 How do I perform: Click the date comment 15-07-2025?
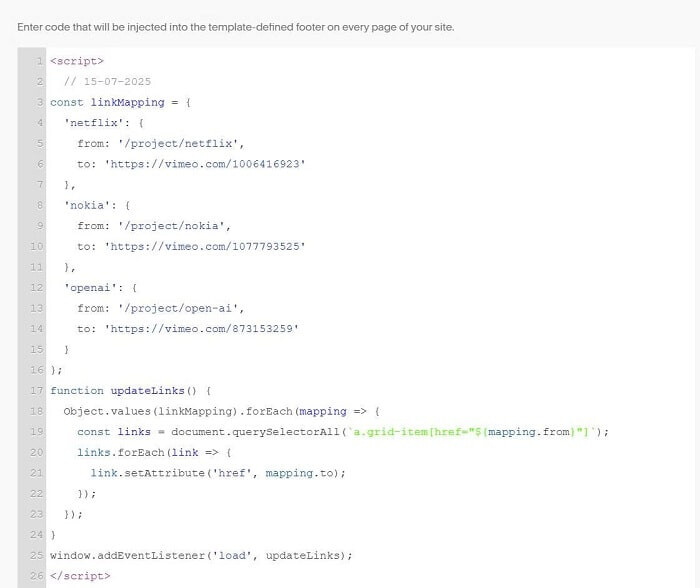point(107,82)
